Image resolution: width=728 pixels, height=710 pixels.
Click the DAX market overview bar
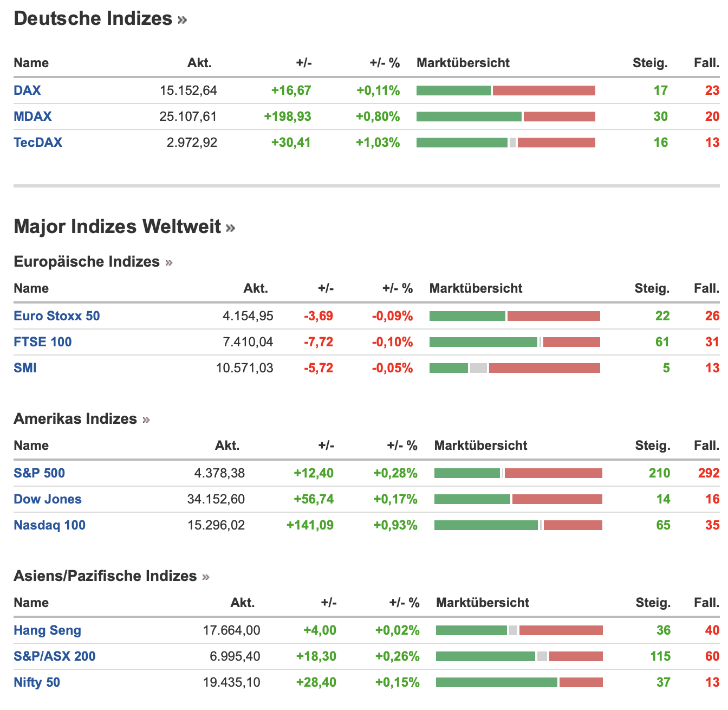(x=505, y=91)
